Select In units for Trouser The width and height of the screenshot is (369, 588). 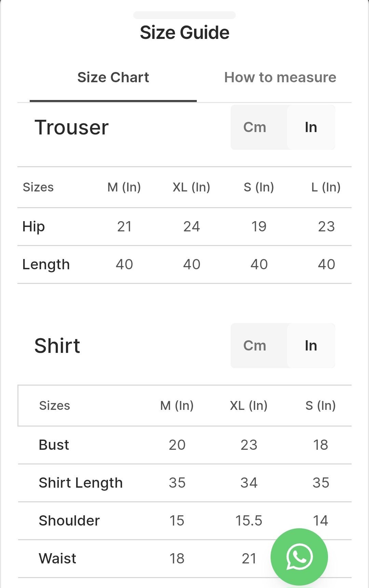pyautogui.click(x=311, y=127)
